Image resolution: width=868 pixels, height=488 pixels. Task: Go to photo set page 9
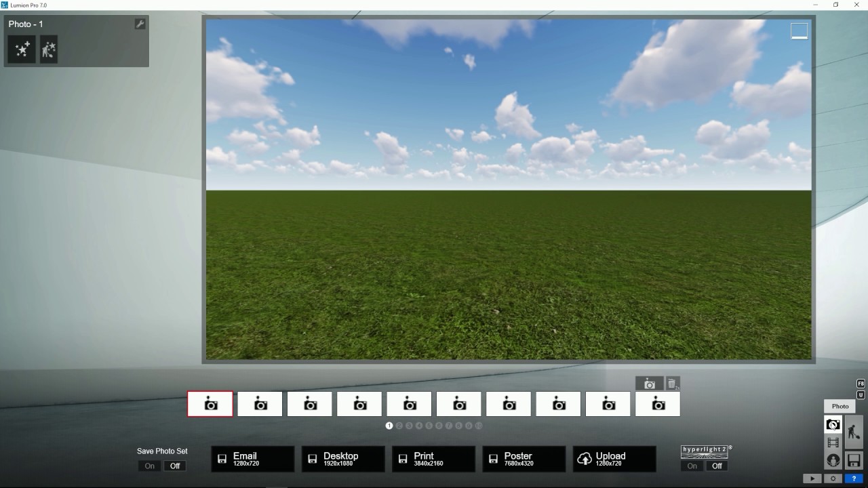pyautogui.click(x=469, y=426)
